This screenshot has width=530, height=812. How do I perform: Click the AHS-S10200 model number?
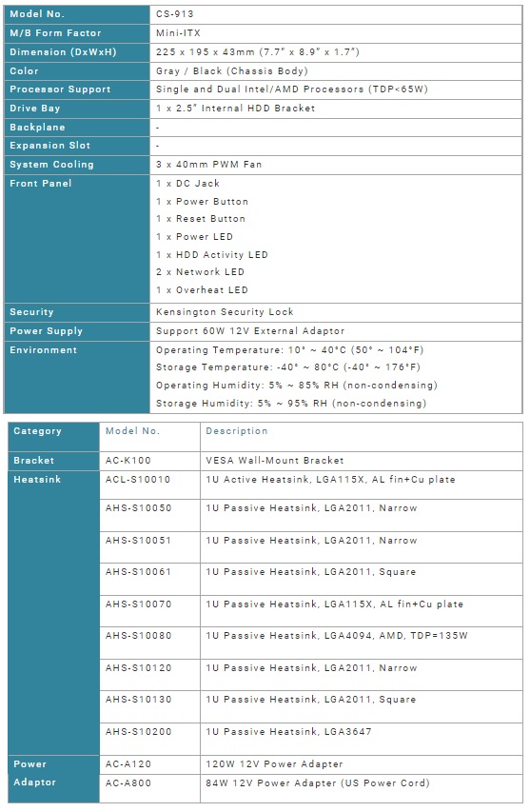[138, 732]
